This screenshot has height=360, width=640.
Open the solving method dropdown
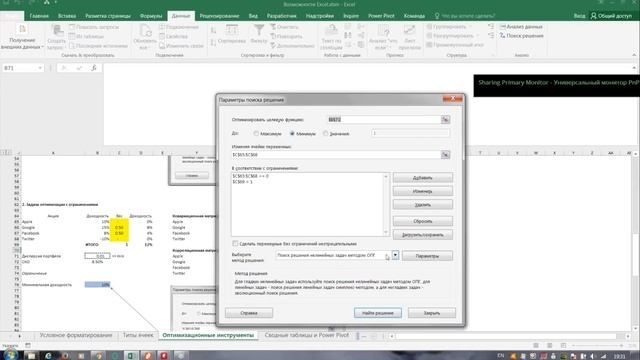pyautogui.click(x=395, y=255)
